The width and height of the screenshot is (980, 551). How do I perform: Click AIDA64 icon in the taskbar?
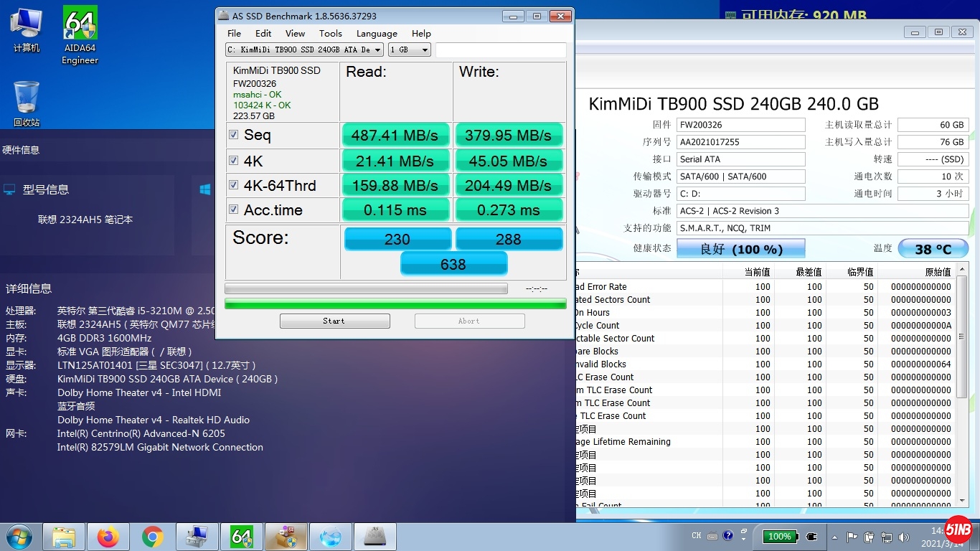[x=241, y=537]
